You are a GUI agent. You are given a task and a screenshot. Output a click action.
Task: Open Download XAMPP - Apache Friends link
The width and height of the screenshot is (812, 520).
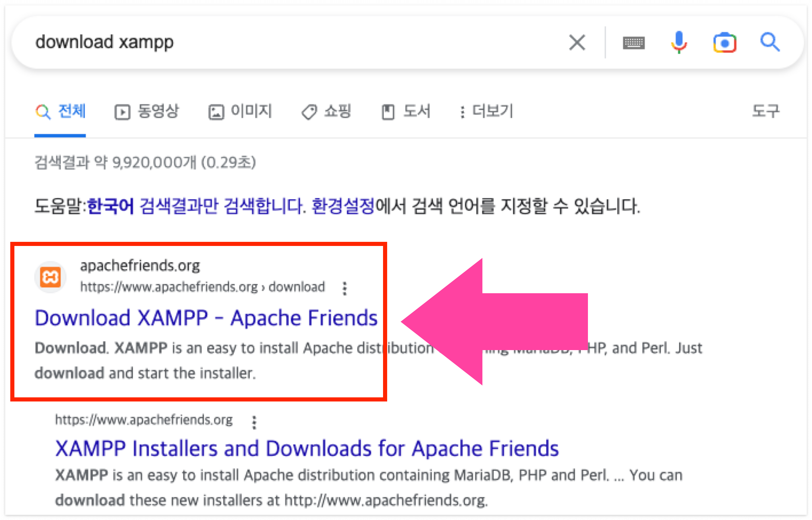tap(206, 318)
